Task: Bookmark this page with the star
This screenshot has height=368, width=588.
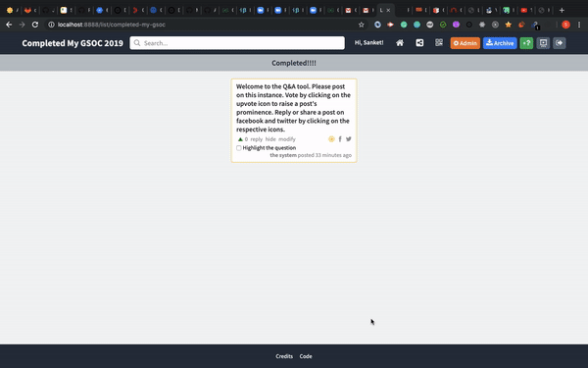Action: click(x=361, y=25)
